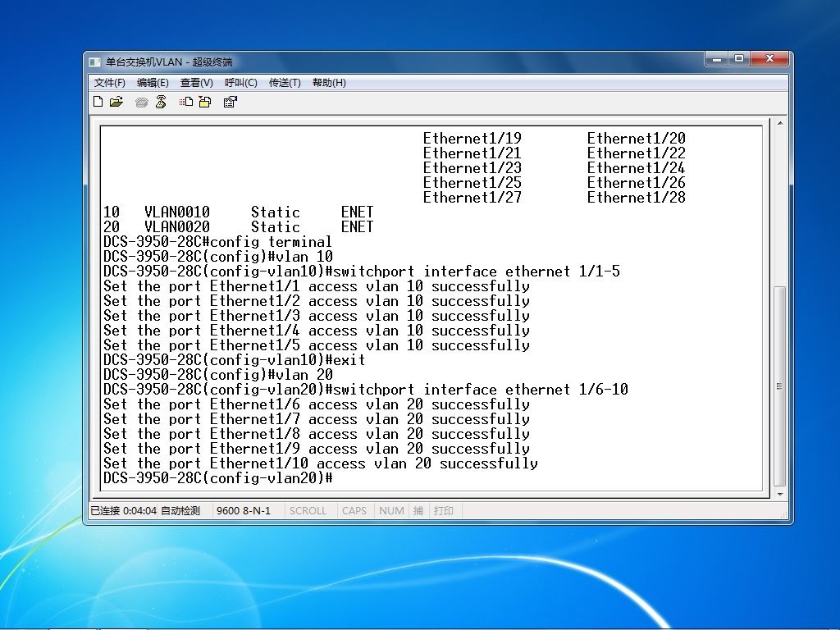
Task: Click the Disconnect toolbar icon
Action: (161, 102)
